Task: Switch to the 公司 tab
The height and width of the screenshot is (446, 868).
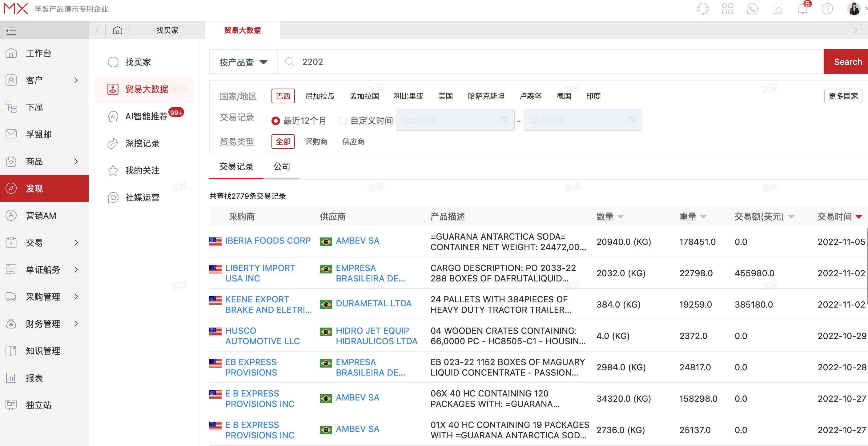Action: (x=282, y=166)
